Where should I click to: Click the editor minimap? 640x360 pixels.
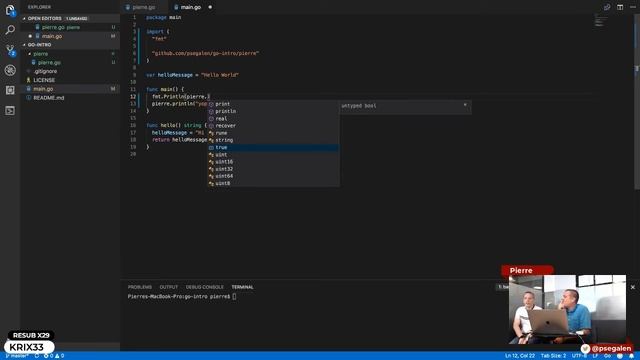(601, 20)
